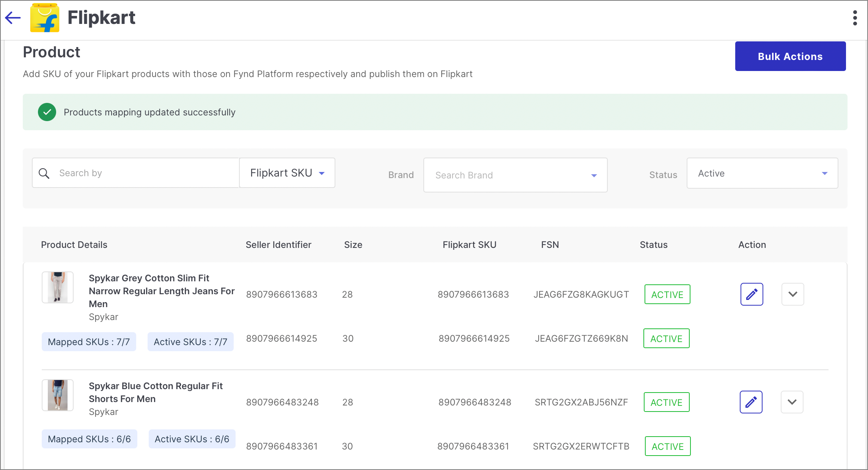Edit the Spykar Grey Cotton Jeans mapping
The width and height of the screenshot is (868, 470).
click(752, 294)
